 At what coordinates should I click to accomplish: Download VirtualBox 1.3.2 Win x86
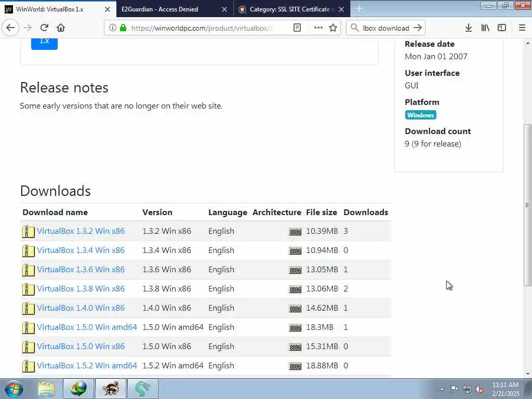[81, 231]
